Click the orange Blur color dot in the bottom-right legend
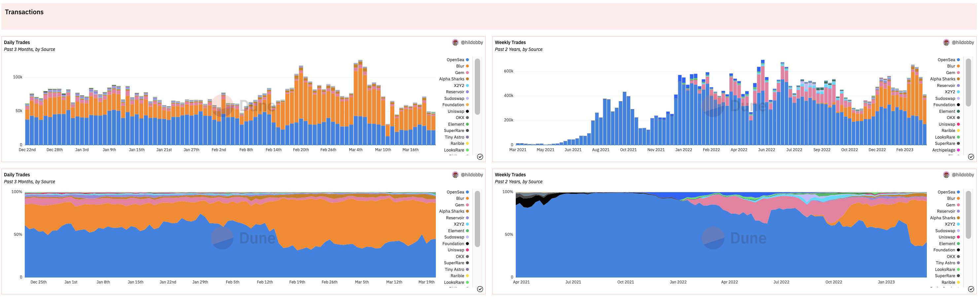This screenshot has width=980, height=299. (958, 198)
